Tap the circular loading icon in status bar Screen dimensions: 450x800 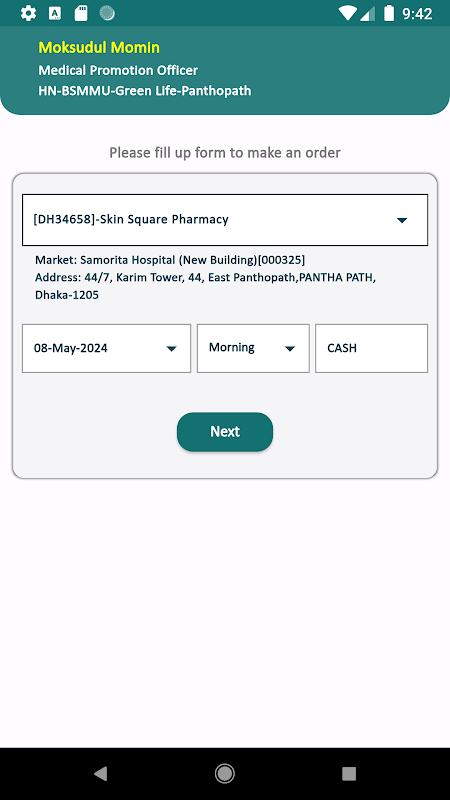107,13
